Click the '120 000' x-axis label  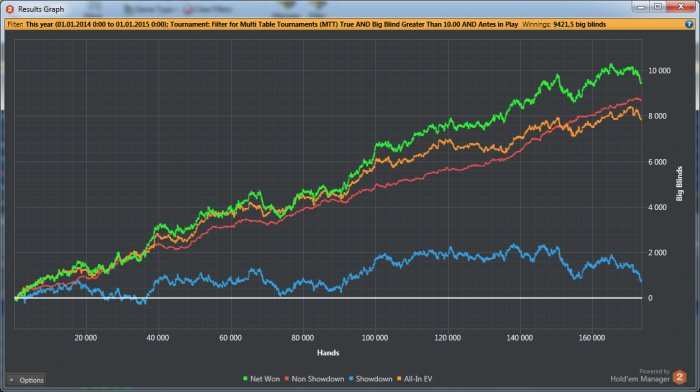[447, 338]
